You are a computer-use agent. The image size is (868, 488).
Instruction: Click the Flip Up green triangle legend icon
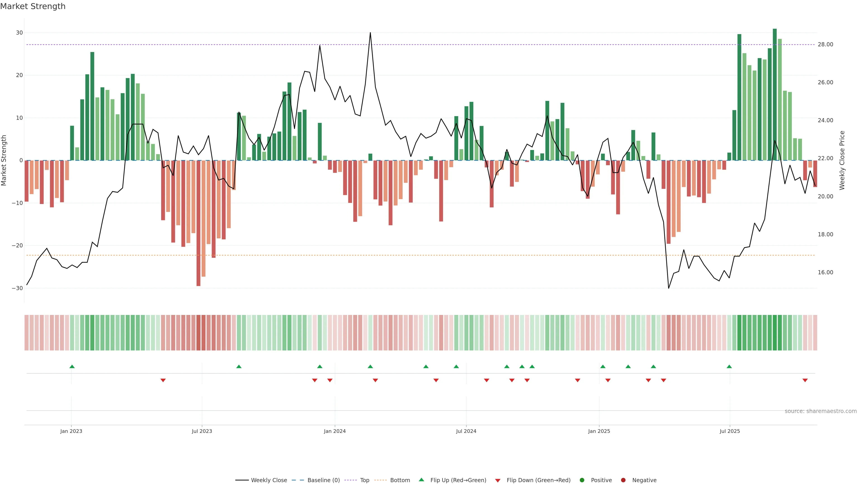click(421, 480)
